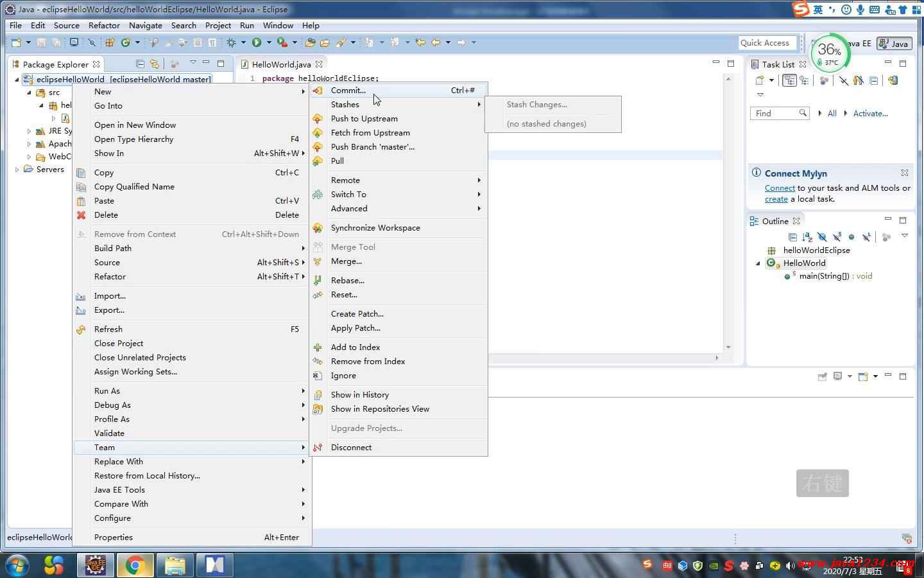Click the Run green play toolbar icon
This screenshot has height=578, width=924.
pyautogui.click(x=257, y=42)
